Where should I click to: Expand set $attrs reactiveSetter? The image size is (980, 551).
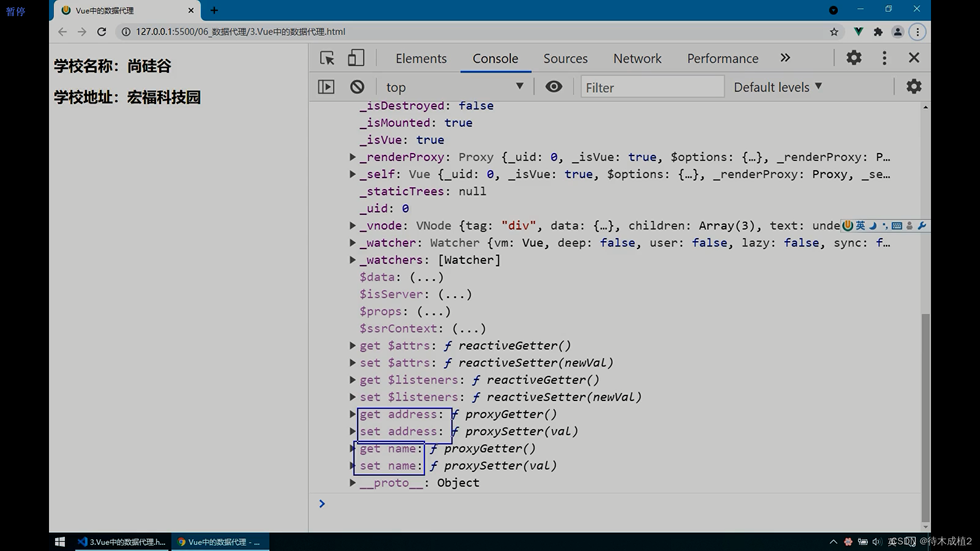point(352,363)
